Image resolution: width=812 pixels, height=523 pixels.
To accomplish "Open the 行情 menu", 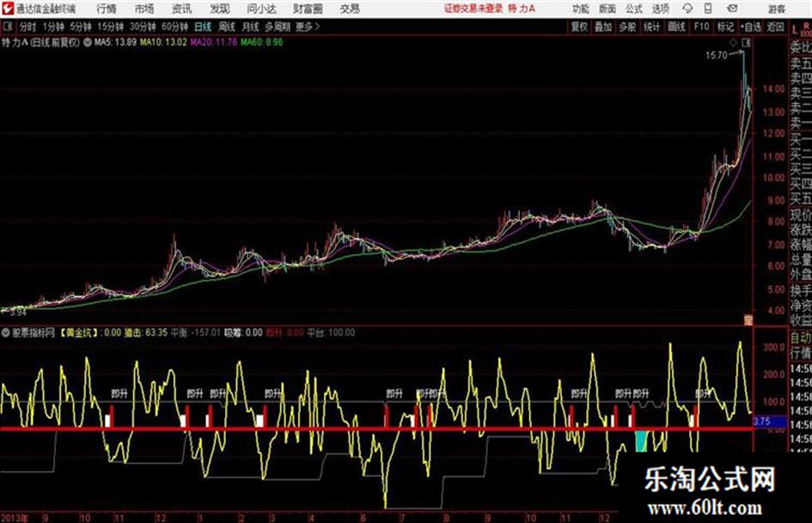I will (107, 9).
